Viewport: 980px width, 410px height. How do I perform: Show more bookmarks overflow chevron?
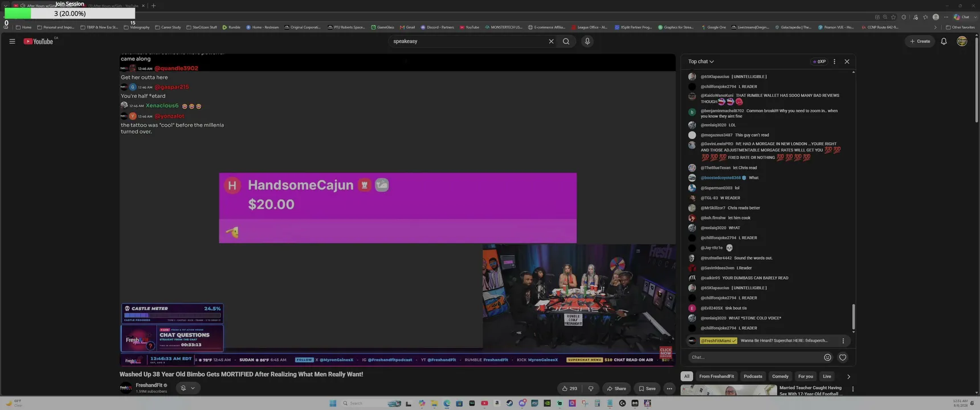[x=935, y=27]
